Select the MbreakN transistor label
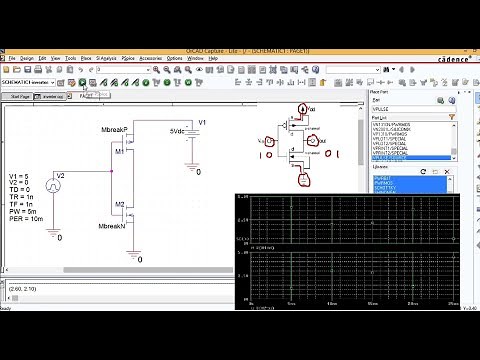The image size is (480, 360). [x=112, y=226]
